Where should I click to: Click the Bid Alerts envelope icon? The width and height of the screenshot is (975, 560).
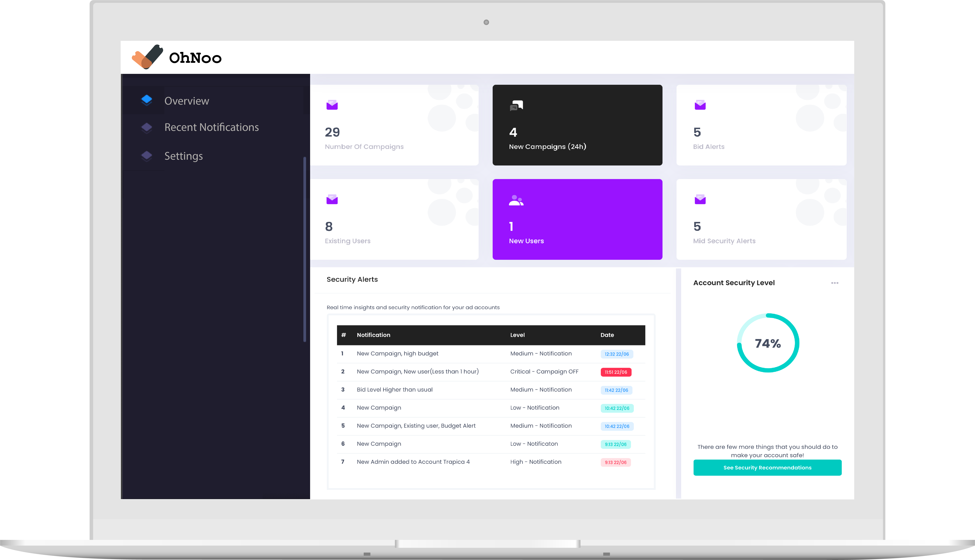click(700, 105)
